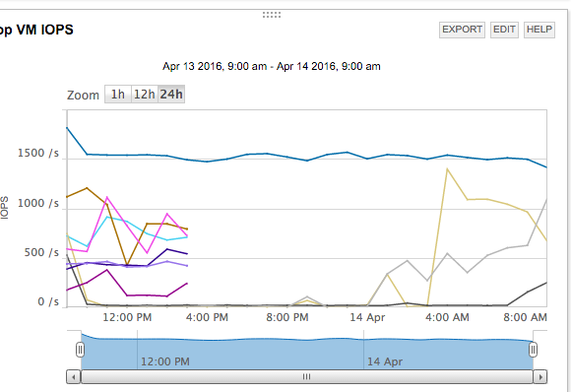Click the 500 /s axis label

click(x=41, y=252)
